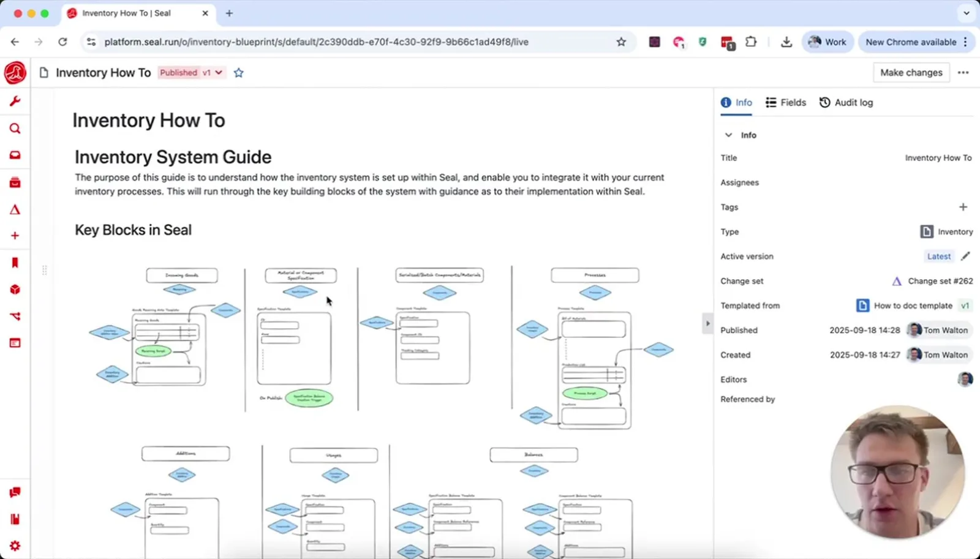This screenshot has height=559, width=980.
Task: Open the more options ellipsis menu
Action: [x=963, y=72]
